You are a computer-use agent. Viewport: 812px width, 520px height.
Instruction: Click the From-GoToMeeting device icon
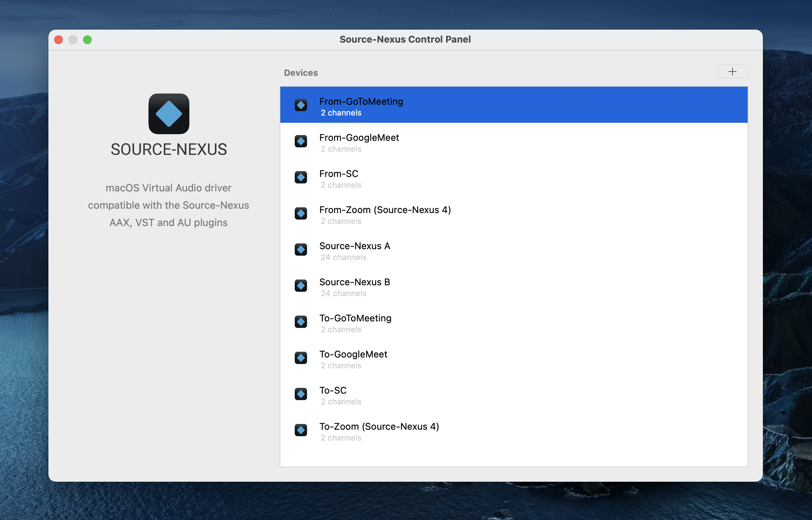pos(301,105)
